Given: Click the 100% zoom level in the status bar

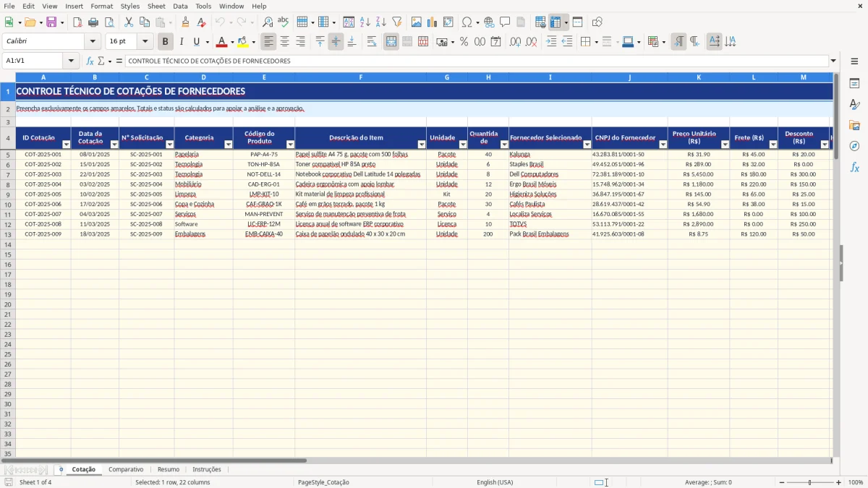Looking at the screenshot, I should [x=856, y=482].
